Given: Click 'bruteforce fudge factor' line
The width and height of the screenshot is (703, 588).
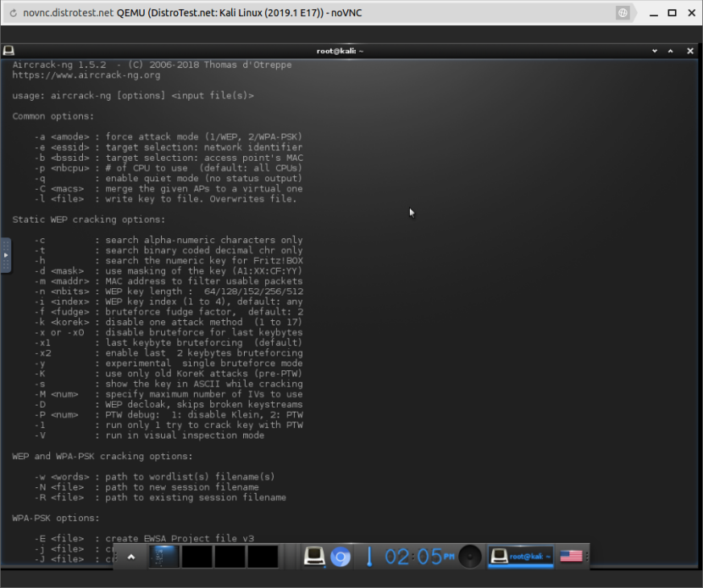Looking at the screenshot, I should tap(169, 312).
